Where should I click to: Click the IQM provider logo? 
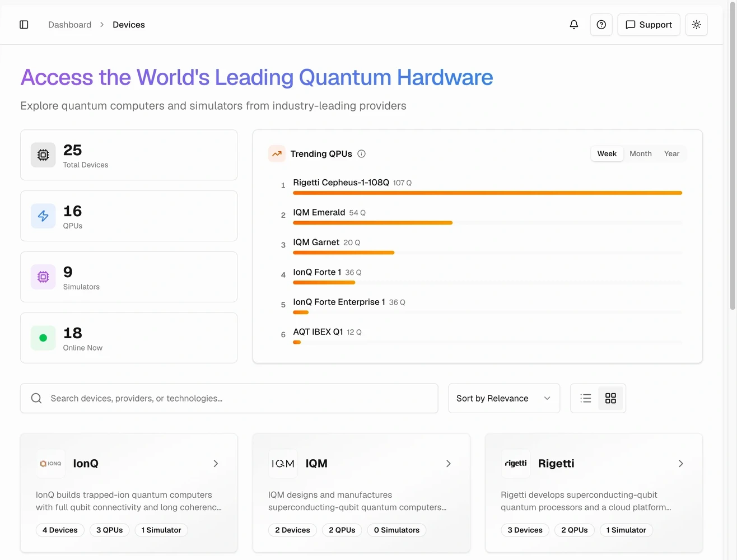tap(283, 464)
